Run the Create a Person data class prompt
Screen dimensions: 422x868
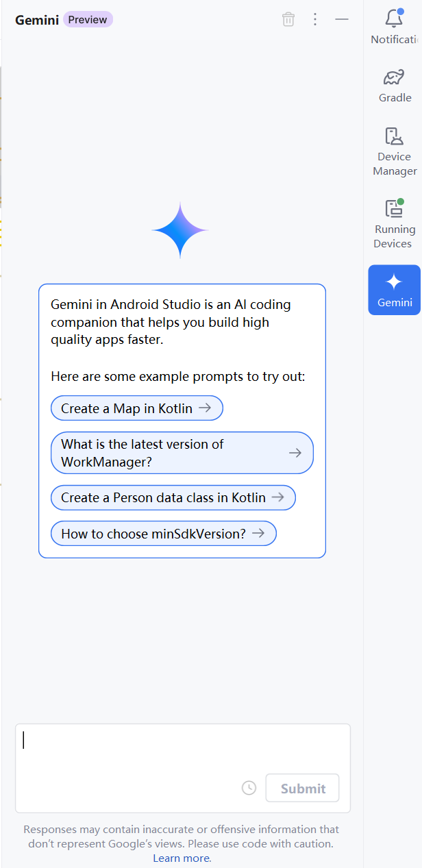pyautogui.click(x=173, y=497)
